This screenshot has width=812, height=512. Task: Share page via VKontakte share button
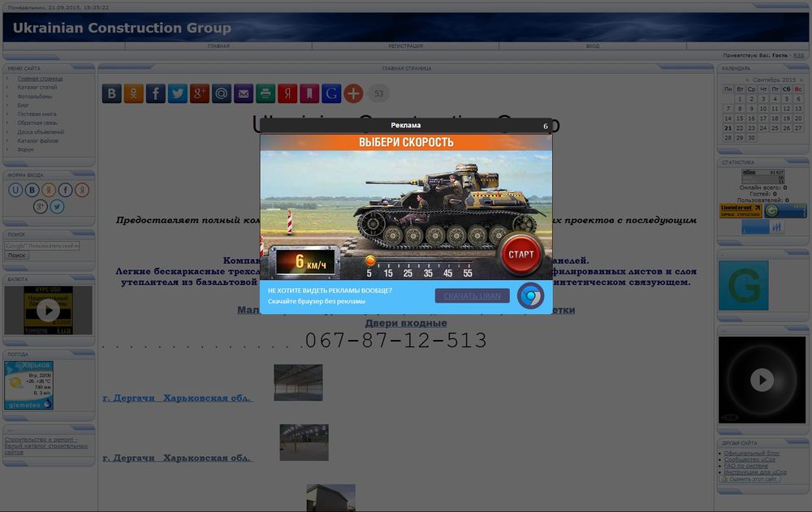pos(112,93)
